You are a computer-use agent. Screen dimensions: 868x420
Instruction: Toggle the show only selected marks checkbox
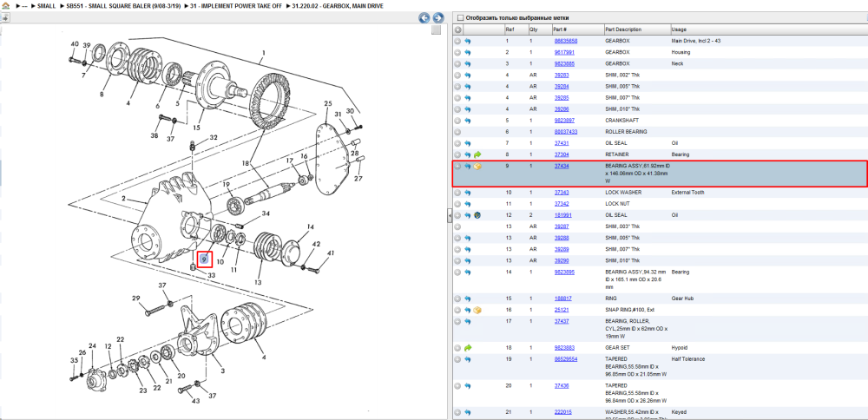click(460, 17)
